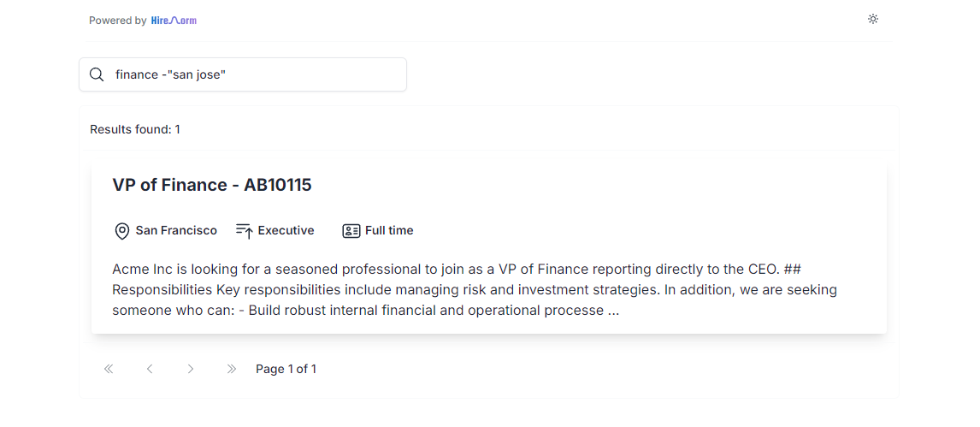Go to next page chevron
Screen dimensions: 980x427
(x=191, y=369)
